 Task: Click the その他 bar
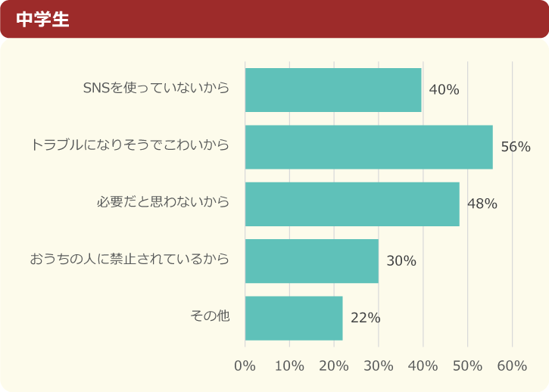[294, 318]
